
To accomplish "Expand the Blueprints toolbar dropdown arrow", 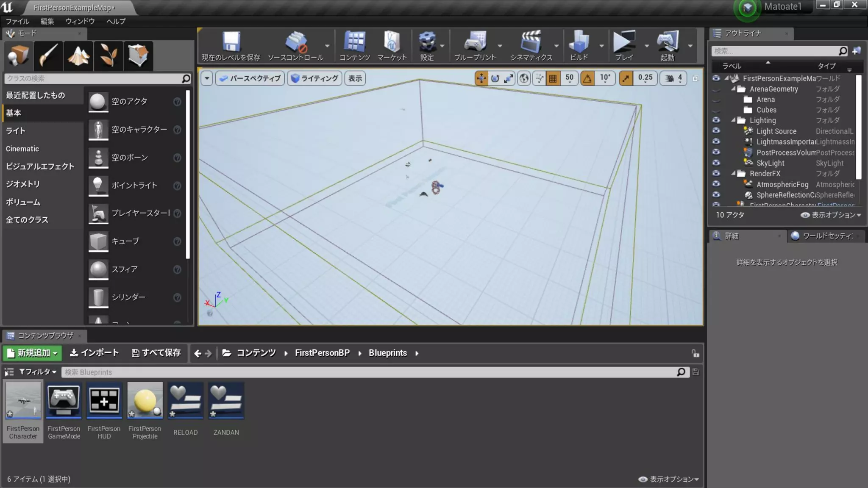I will [500, 46].
